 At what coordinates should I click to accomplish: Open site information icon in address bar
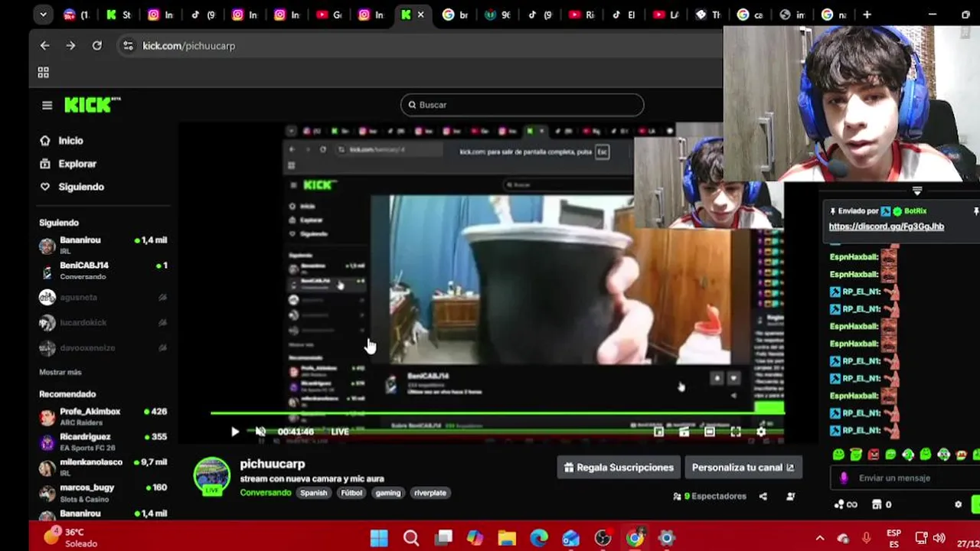coord(128,46)
